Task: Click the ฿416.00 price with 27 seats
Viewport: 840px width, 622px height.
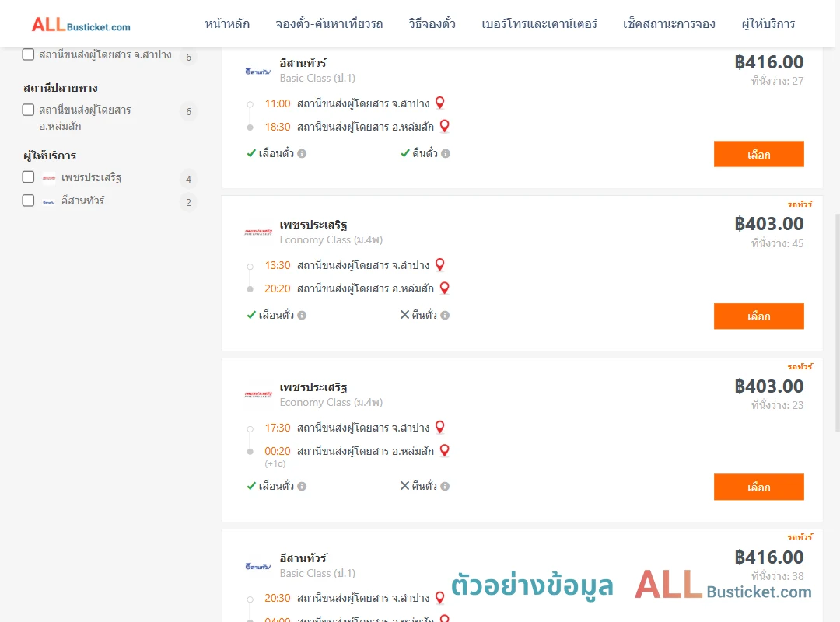Action: tap(768, 62)
